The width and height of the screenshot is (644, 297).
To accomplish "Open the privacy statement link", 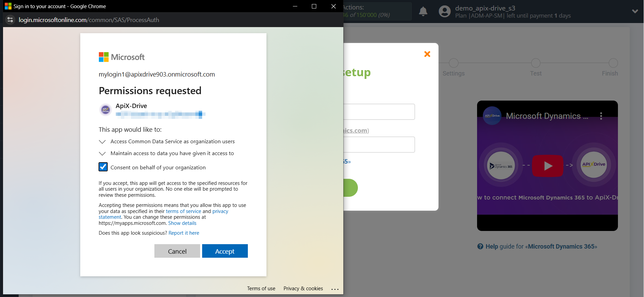I will point(220,211).
